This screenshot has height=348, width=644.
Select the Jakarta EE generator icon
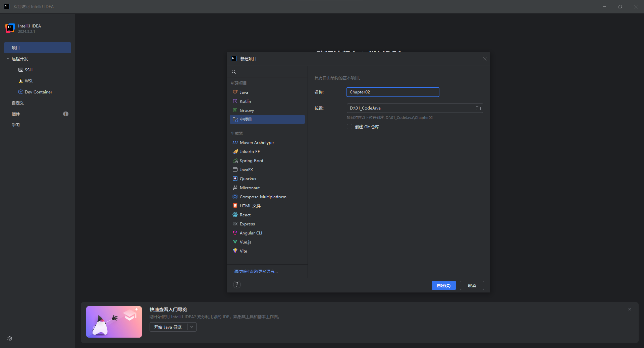pyautogui.click(x=235, y=151)
